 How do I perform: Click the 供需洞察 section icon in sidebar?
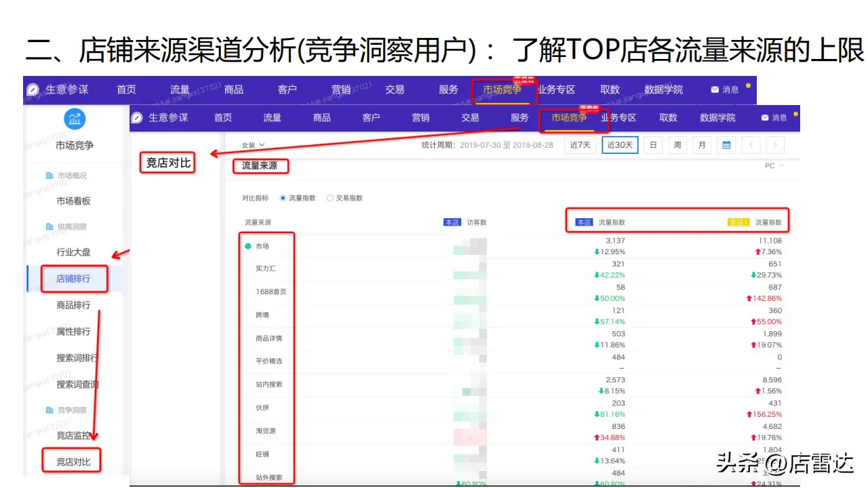50,226
